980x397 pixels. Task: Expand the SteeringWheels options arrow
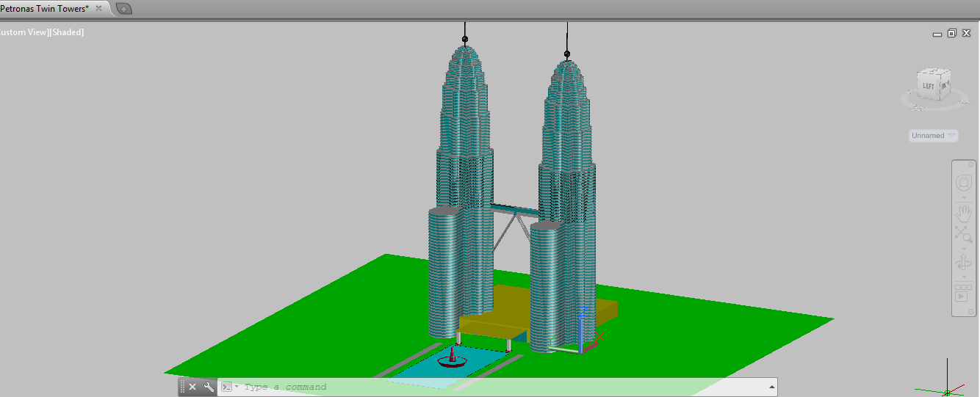[x=964, y=198]
